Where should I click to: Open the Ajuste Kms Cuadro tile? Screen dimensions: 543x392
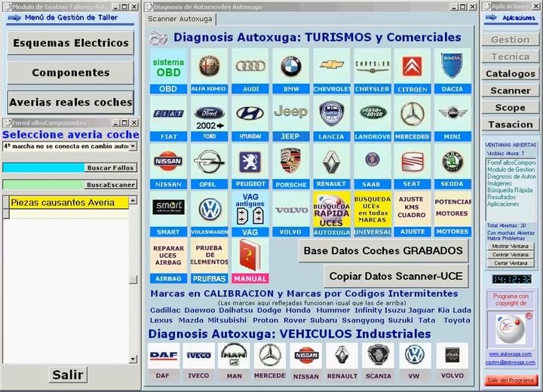click(x=412, y=209)
